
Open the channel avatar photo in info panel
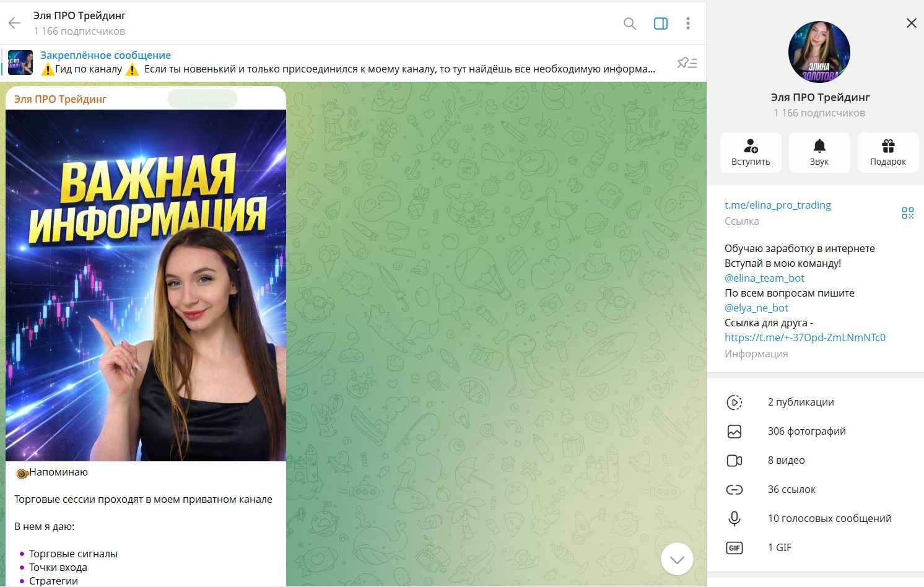tap(819, 53)
